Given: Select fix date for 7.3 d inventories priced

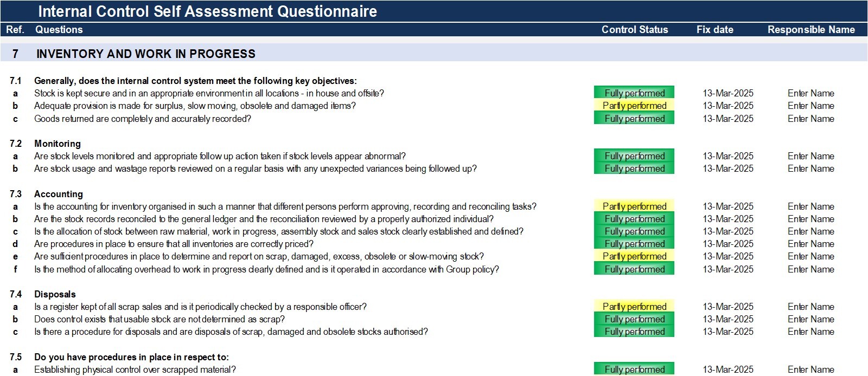Looking at the screenshot, I should point(728,244).
